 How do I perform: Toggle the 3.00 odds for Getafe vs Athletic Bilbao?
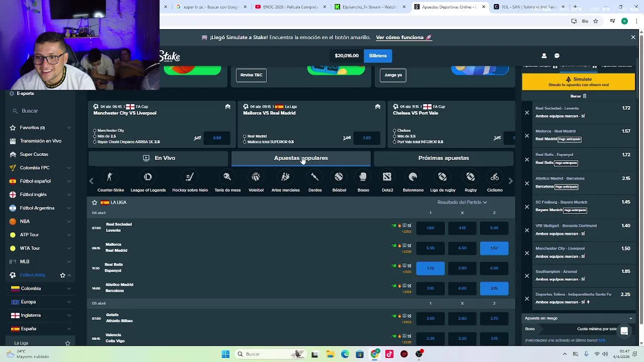click(430, 318)
